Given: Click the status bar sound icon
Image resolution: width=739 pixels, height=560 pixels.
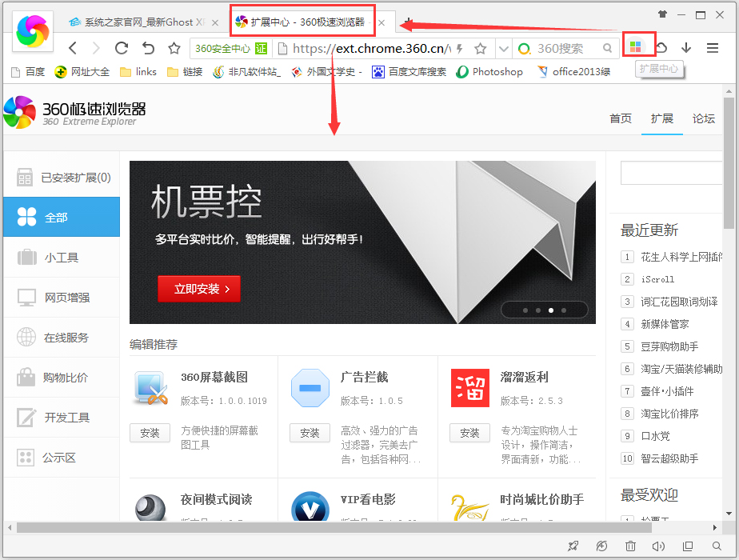Looking at the screenshot, I should pyautogui.click(x=658, y=546).
